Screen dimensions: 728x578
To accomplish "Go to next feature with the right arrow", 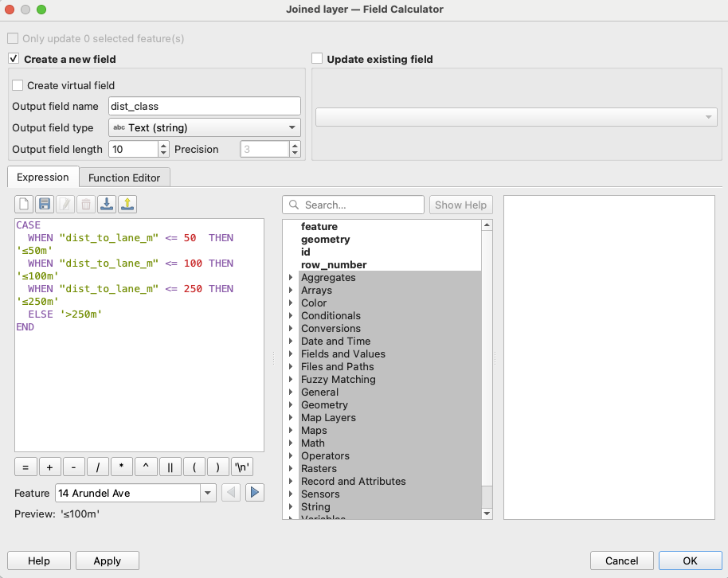I will tap(254, 493).
